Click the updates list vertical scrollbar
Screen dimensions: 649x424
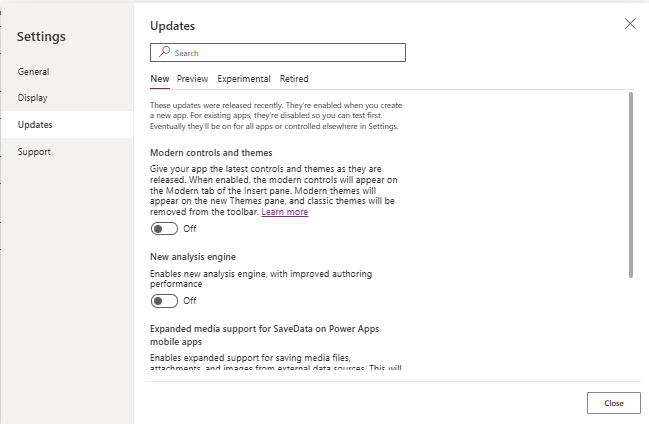coord(631,185)
